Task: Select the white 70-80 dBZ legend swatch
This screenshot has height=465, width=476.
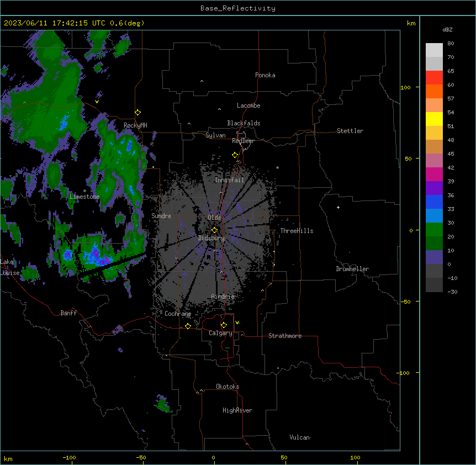Action: tap(434, 50)
